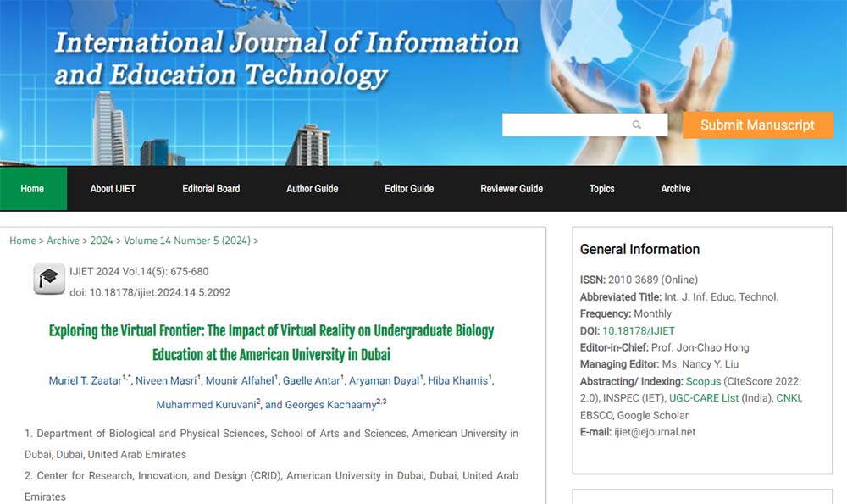847x504 pixels.
Task: Click the 'Frequency: Monthly' text
Action: click(x=626, y=314)
